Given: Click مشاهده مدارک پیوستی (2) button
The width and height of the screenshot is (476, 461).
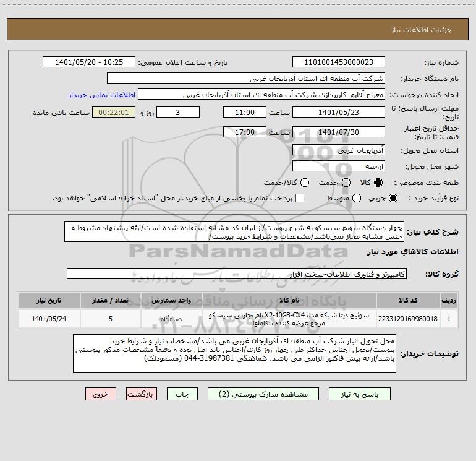Looking at the screenshot, I should pyautogui.click(x=263, y=394).
